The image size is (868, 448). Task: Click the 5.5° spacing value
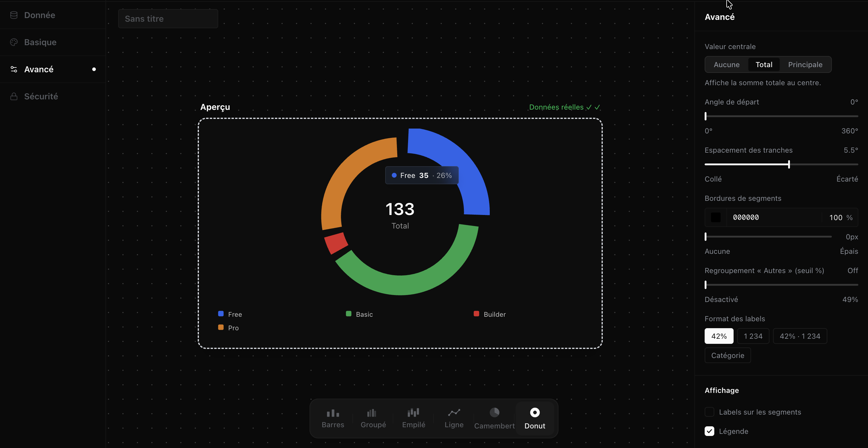pos(851,150)
